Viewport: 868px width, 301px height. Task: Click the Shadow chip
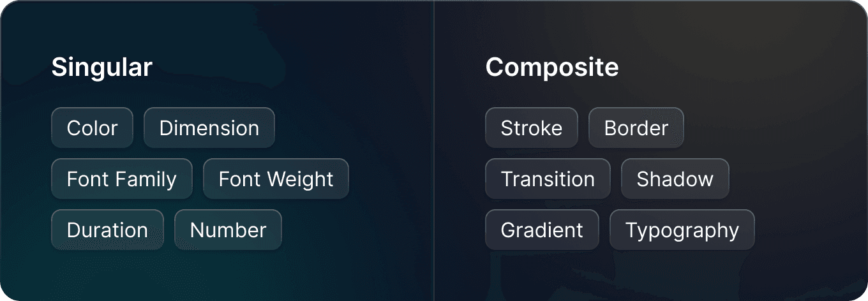click(675, 179)
